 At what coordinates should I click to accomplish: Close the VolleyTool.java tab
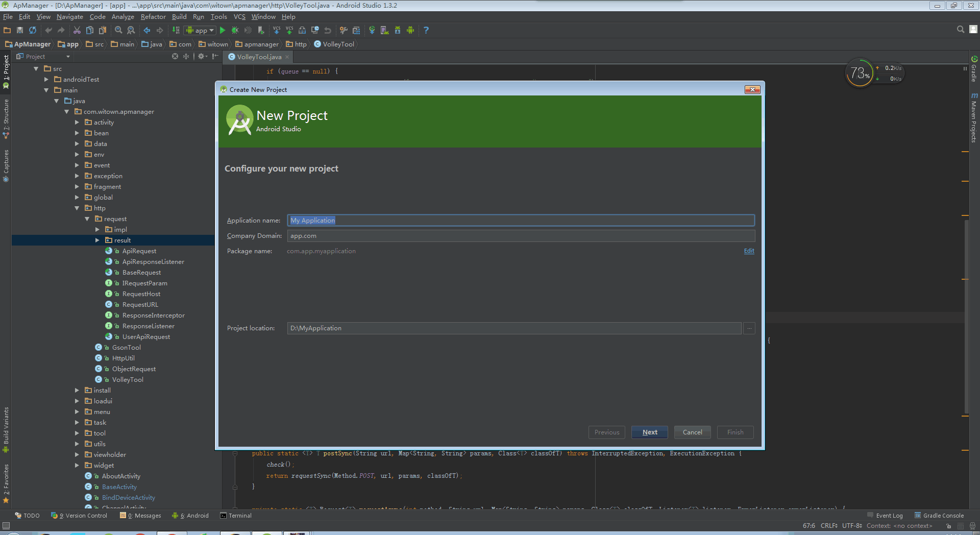[x=287, y=57]
